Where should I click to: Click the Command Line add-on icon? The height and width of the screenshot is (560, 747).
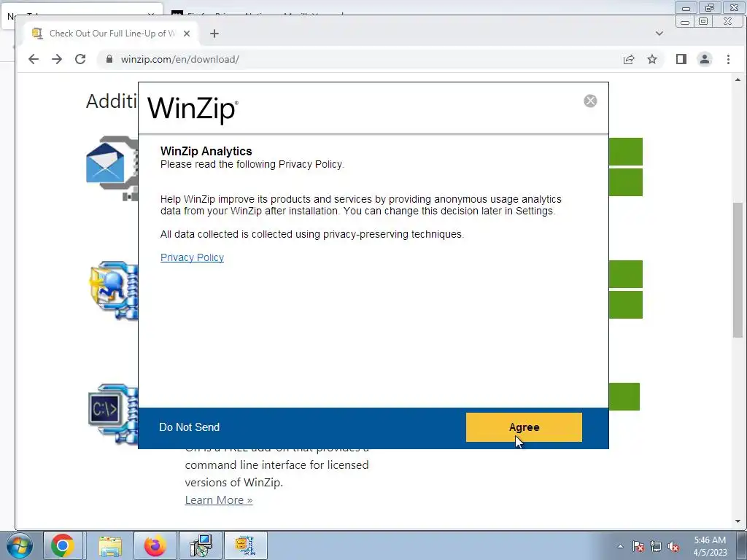coord(113,413)
